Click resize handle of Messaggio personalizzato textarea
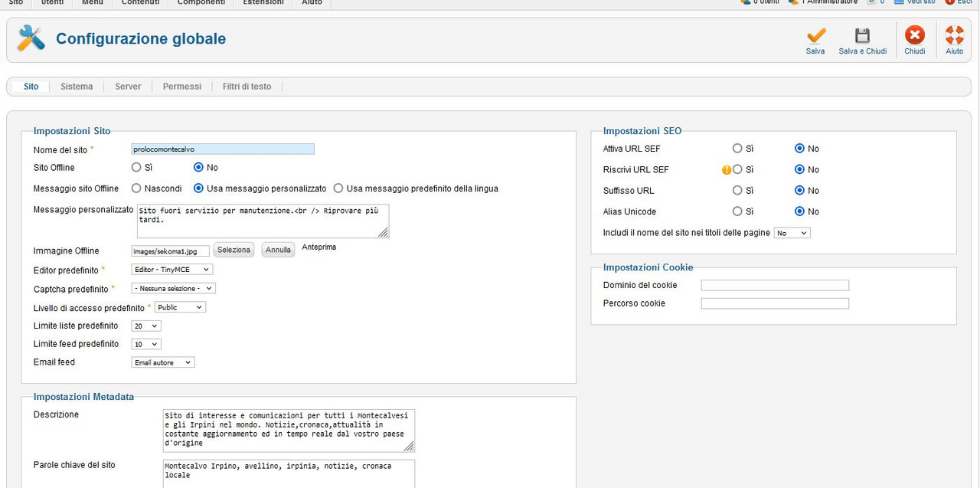The image size is (980, 488). tap(384, 232)
